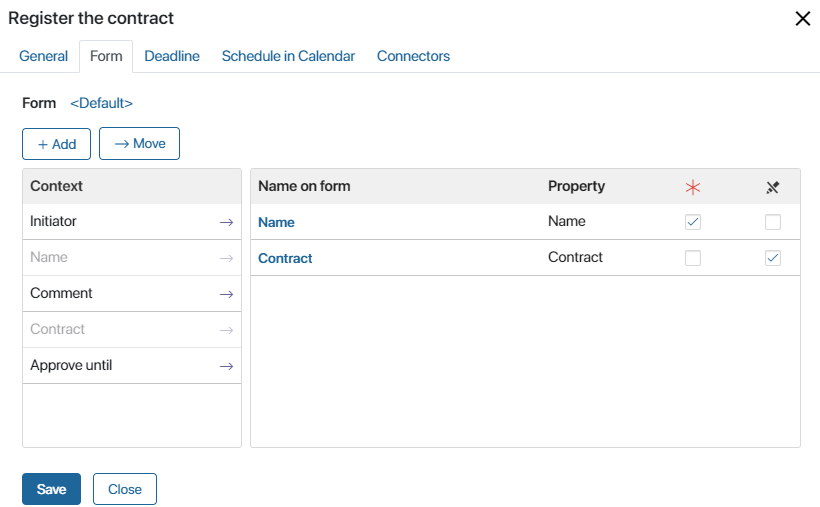The image size is (820, 507).
Task: Close the Register the contract dialog
Action: pos(803,18)
